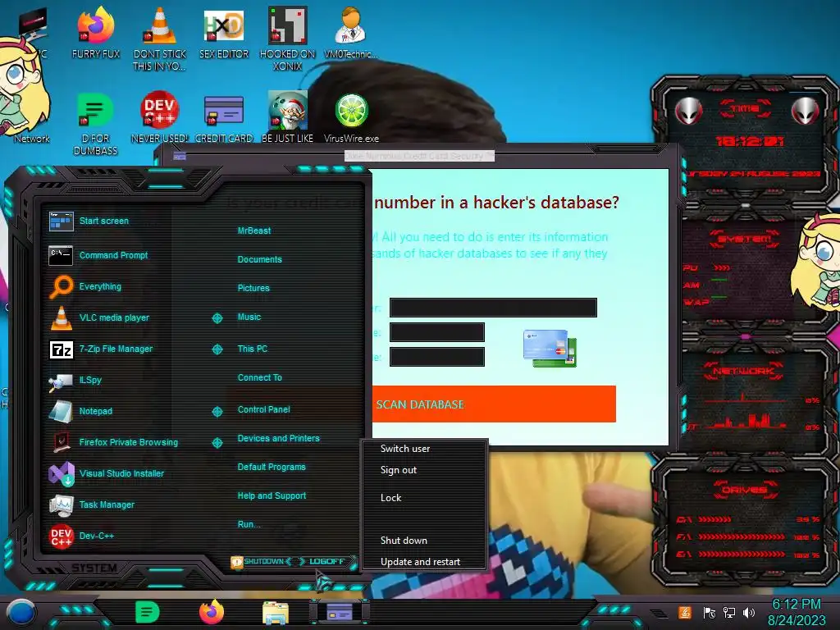Click the credit card image in the form

point(550,348)
